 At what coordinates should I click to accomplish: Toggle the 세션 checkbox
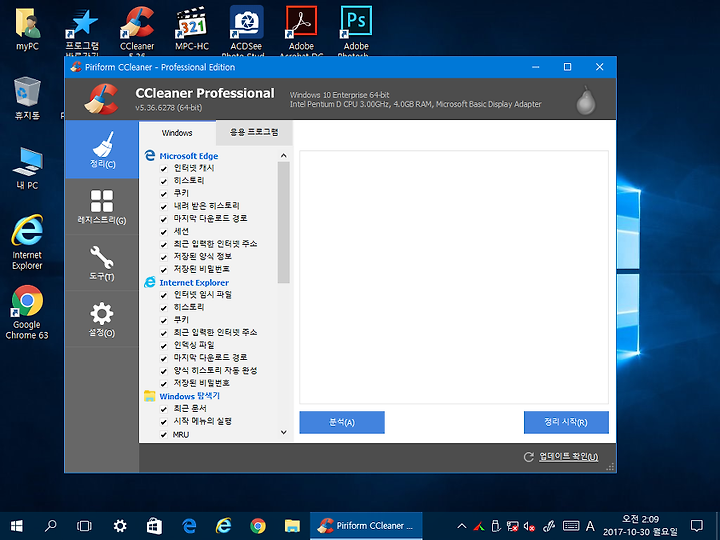coord(163,232)
